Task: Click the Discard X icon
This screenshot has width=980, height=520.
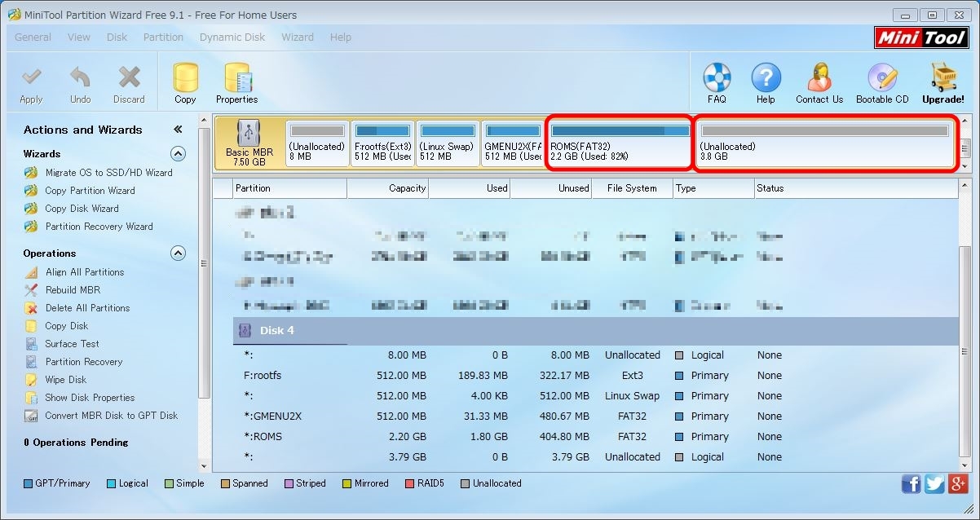Action: click(129, 78)
